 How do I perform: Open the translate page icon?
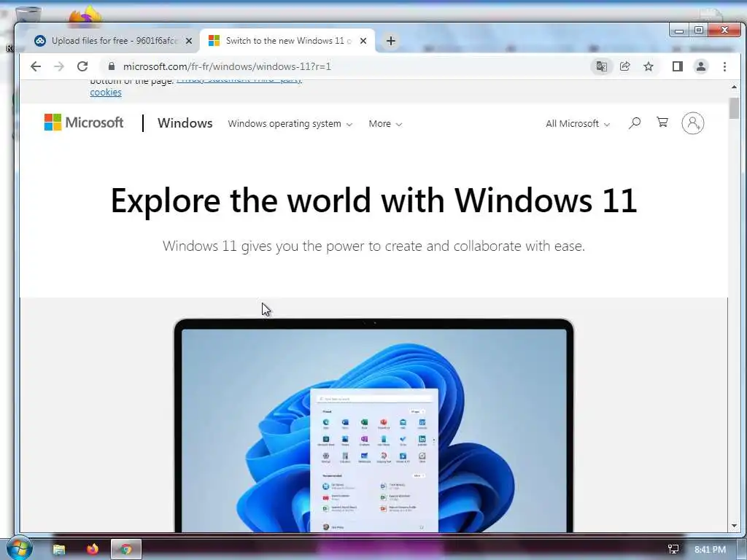[602, 66]
